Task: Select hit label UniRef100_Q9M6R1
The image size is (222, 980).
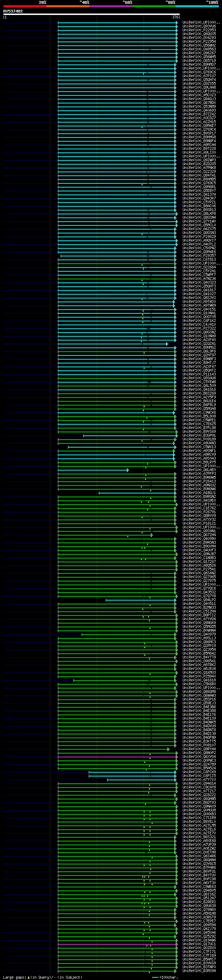Action: [x=199, y=187]
